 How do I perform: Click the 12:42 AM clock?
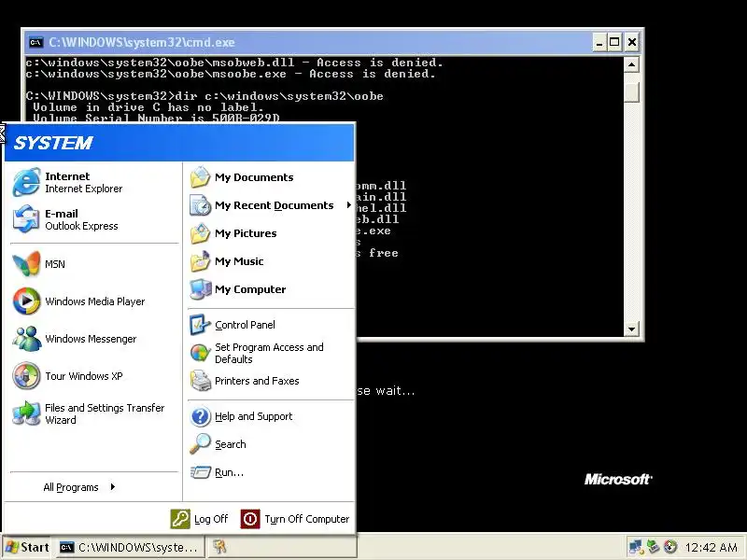click(x=711, y=547)
